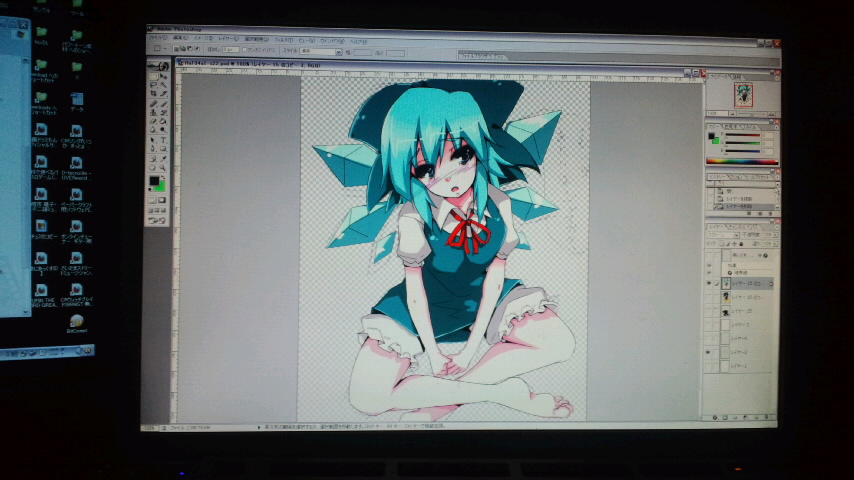Swap foreground and background colors
Screen dimensions: 854x480
coord(164,177)
